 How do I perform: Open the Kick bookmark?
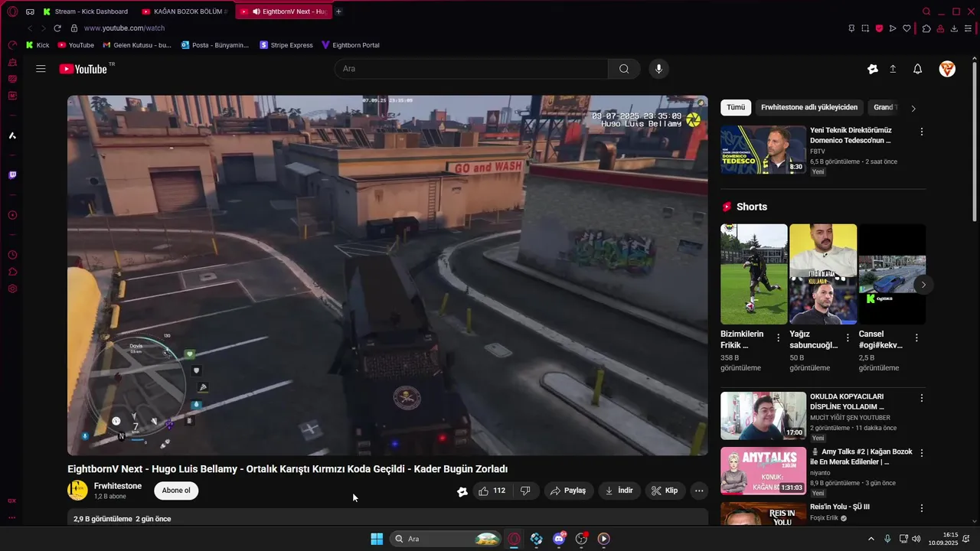pos(38,45)
